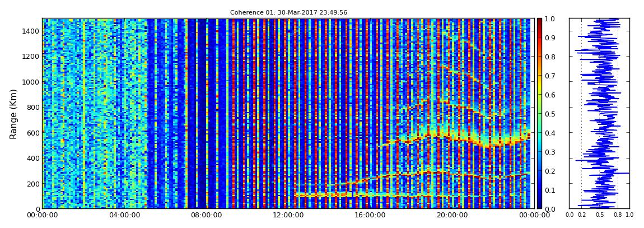
Task: Click the 1200 range tick label
Action: pos(31,56)
